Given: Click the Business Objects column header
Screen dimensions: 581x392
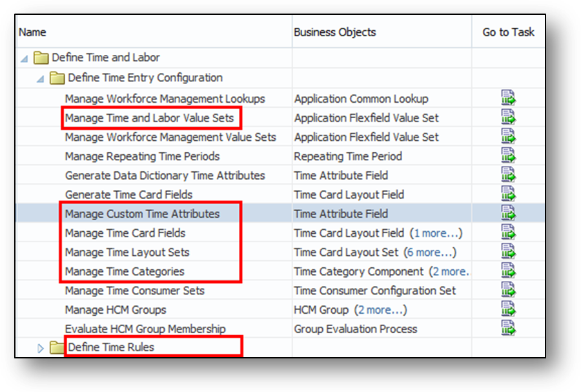Looking at the screenshot, I should [x=334, y=32].
